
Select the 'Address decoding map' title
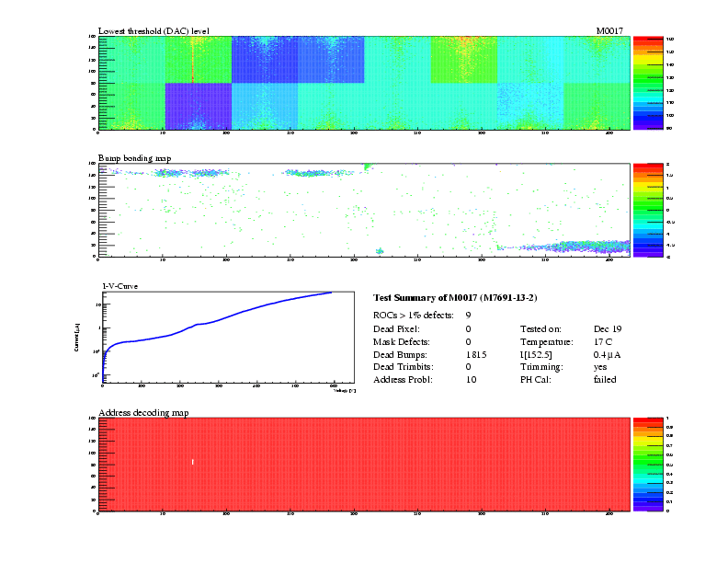[x=143, y=412]
